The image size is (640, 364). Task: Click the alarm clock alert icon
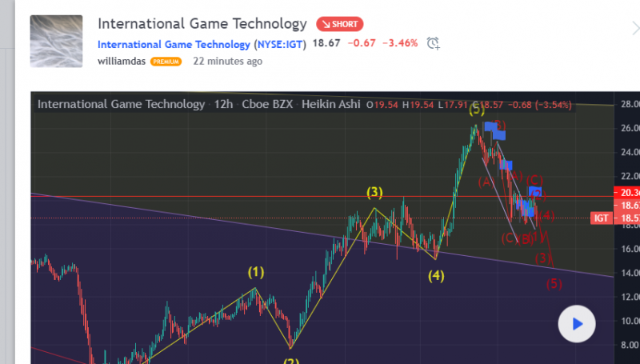[433, 43]
